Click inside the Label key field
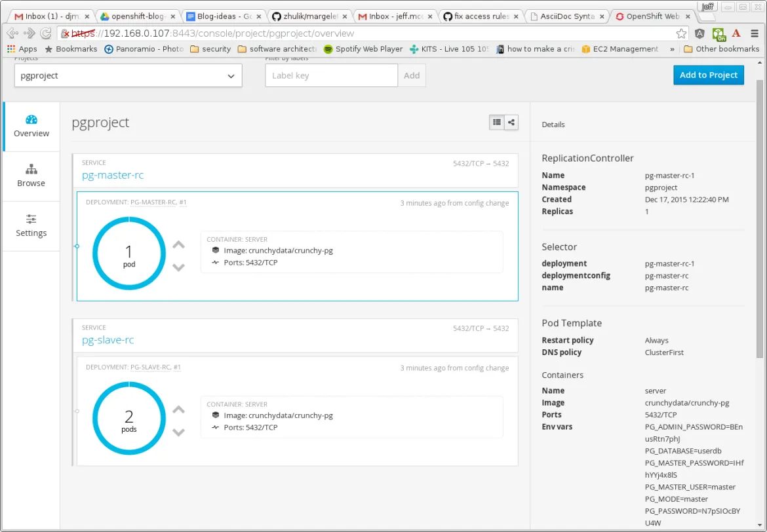The image size is (767, 532). (331, 75)
